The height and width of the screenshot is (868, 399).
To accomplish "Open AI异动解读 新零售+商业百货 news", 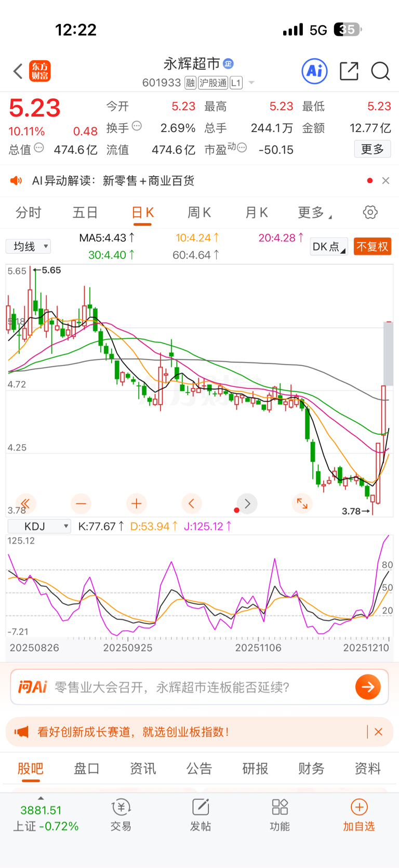I will coord(113,180).
